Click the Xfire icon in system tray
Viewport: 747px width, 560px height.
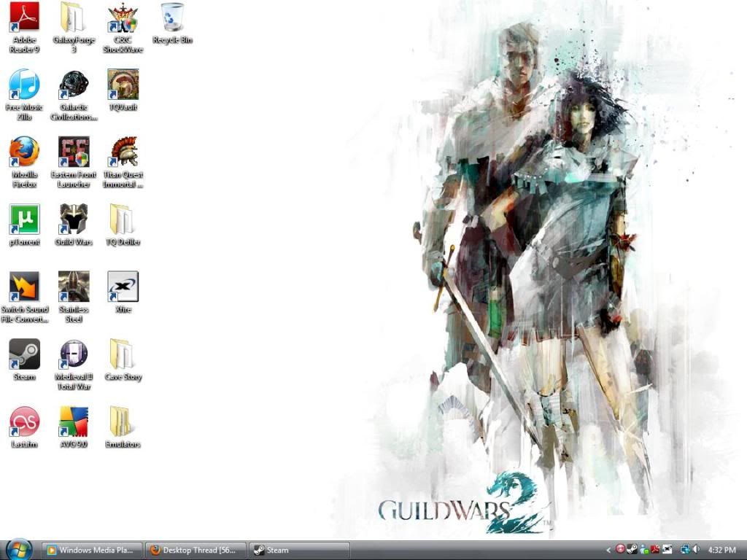(667, 550)
